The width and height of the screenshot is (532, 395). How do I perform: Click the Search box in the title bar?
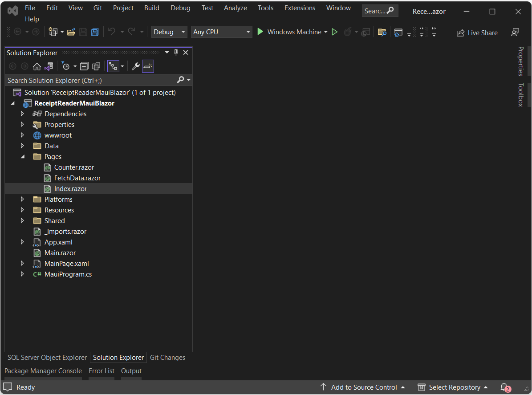[380, 11]
